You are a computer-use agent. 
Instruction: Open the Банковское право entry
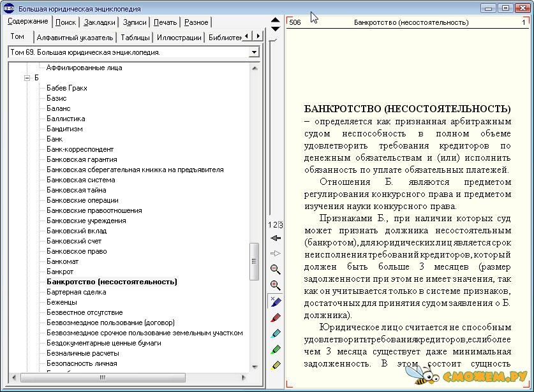77,252
